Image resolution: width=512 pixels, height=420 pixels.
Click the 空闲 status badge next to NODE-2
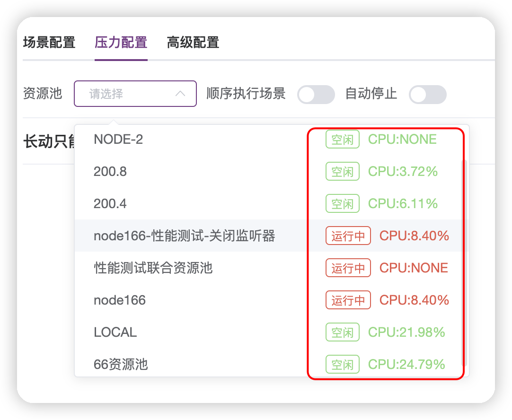pos(342,139)
